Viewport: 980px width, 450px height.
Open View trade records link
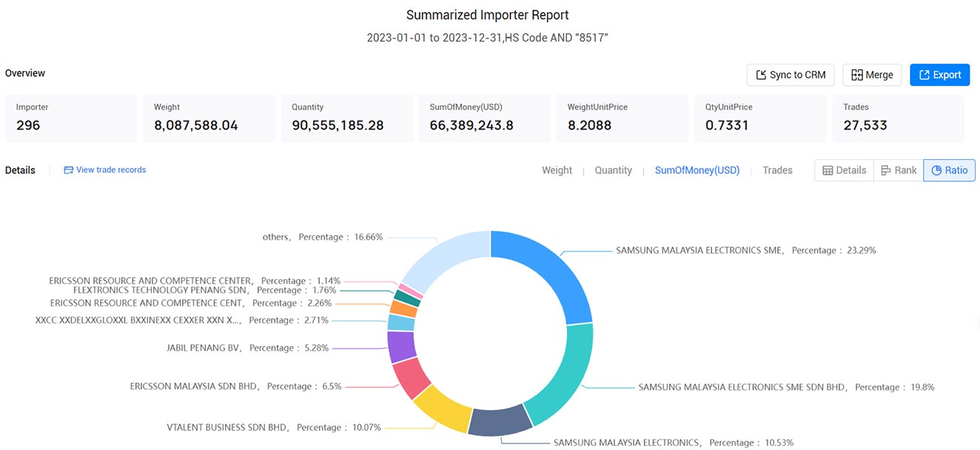pyautogui.click(x=104, y=170)
